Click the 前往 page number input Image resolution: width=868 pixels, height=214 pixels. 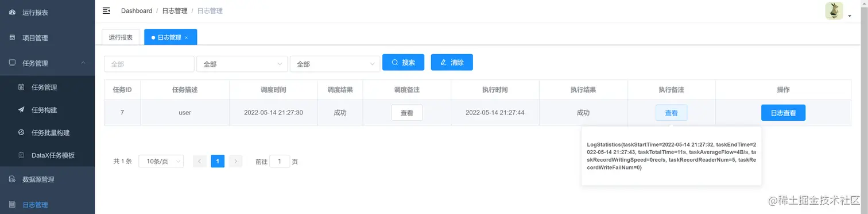click(x=280, y=162)
